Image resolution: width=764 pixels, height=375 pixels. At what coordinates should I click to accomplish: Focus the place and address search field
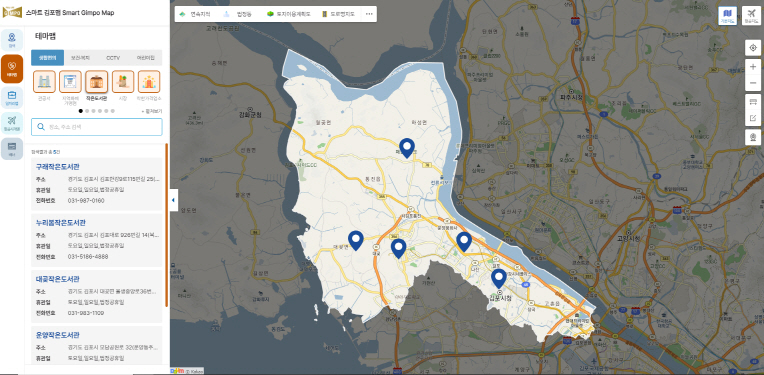coord(96,127)
